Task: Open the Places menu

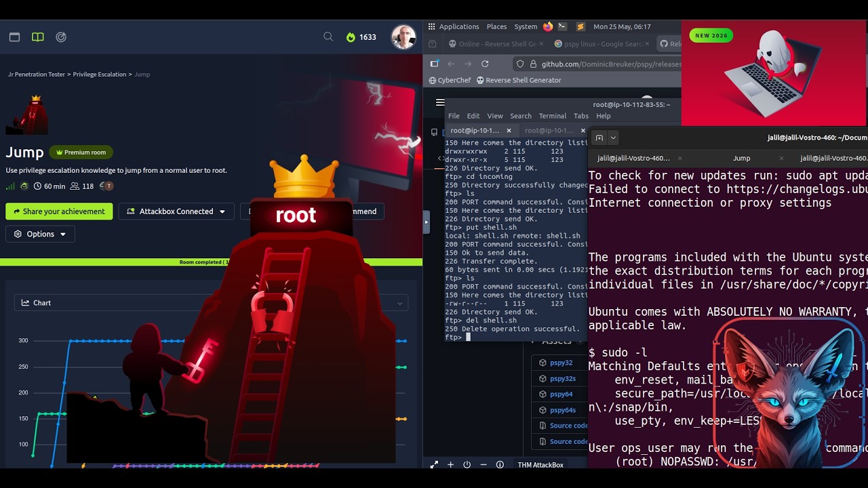Action: click(x=496, y=26)
